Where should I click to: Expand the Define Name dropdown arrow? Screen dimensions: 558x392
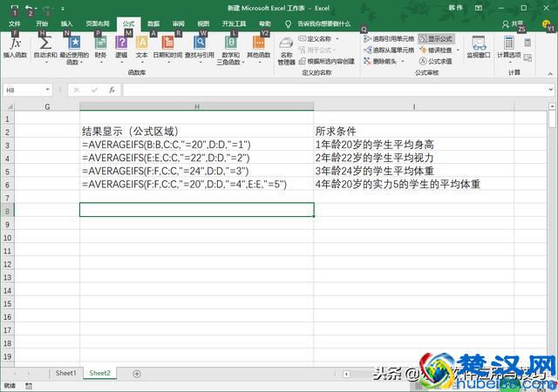click(337, 38)
